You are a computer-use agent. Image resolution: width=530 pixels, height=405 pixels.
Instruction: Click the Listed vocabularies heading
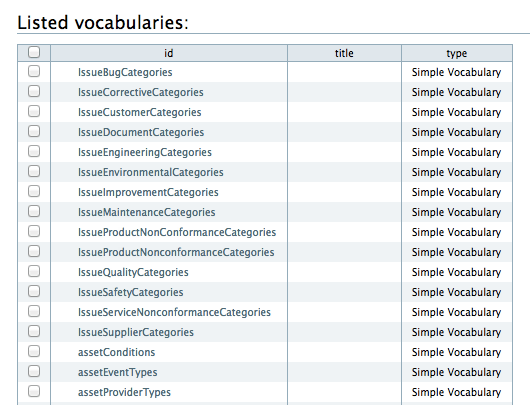tap(103, 23)
